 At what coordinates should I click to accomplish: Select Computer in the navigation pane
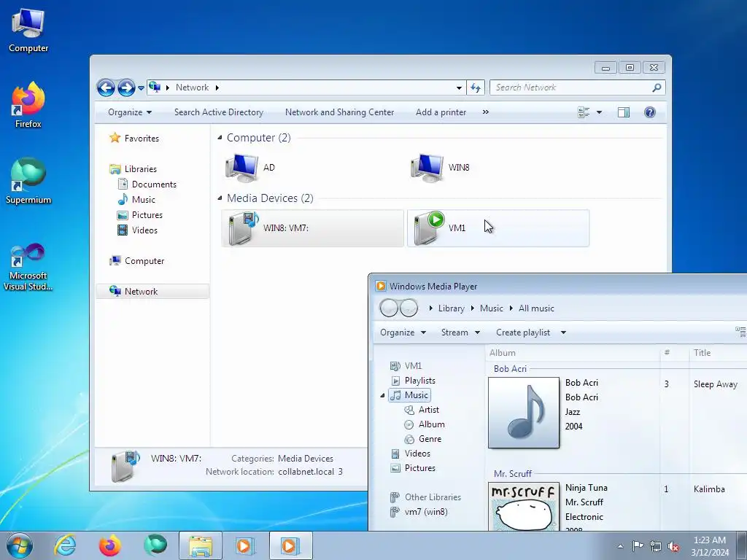coord(144,261)
